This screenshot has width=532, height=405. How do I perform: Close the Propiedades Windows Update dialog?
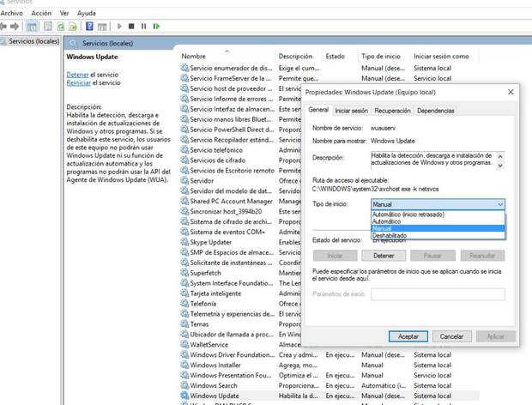click(x=511, y=92)
